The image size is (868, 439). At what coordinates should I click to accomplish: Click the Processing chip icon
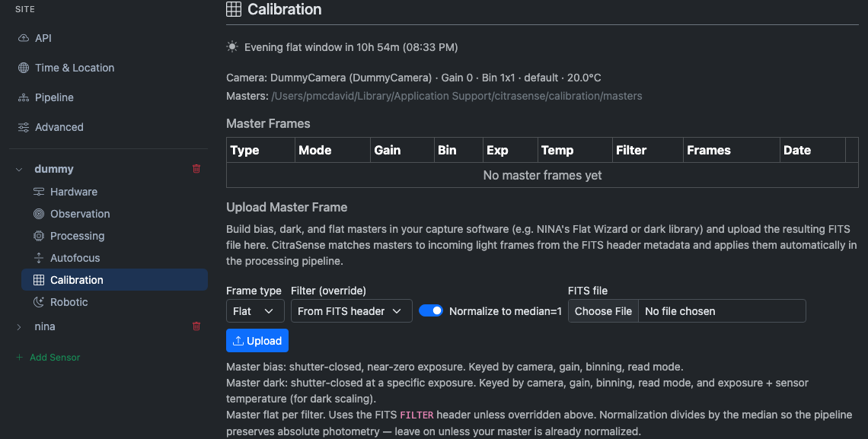tap(39, 236)
